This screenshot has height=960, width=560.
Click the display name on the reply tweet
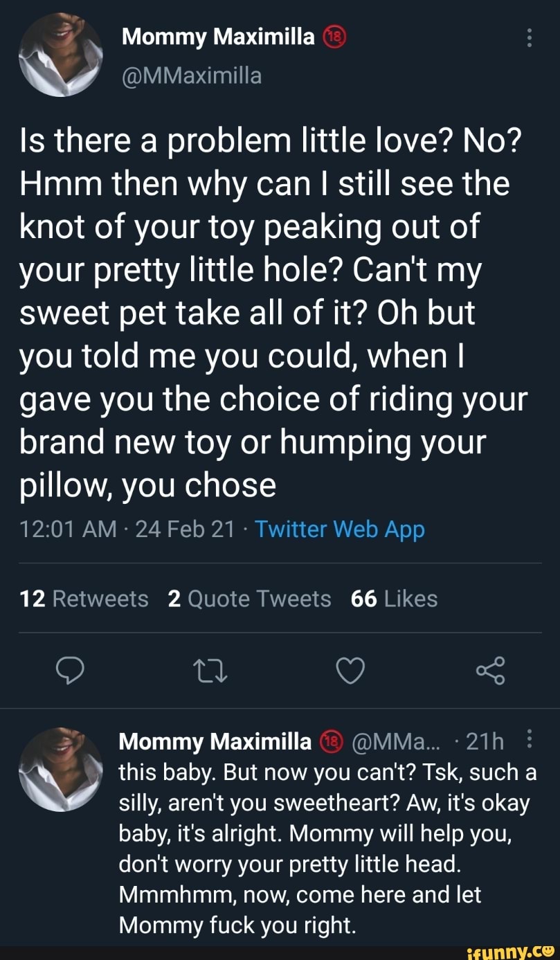tap(215, 742)
